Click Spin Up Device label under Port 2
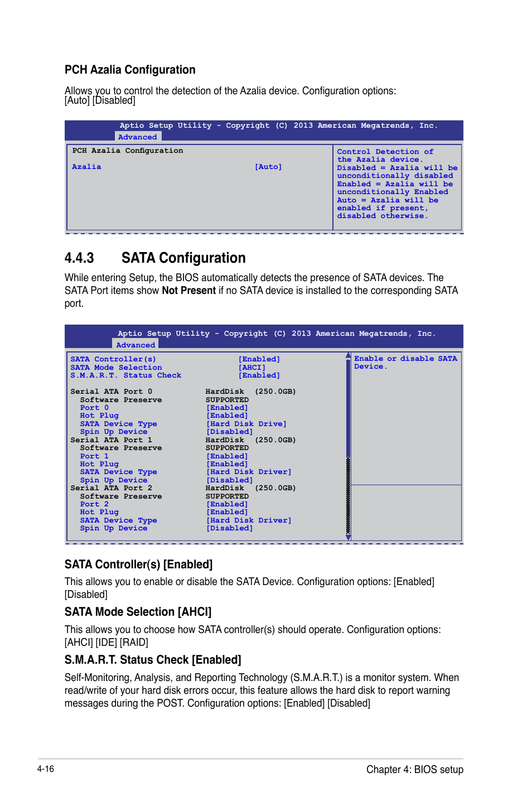The height and width of the screenshot is (802, 532). pos(114,528)
